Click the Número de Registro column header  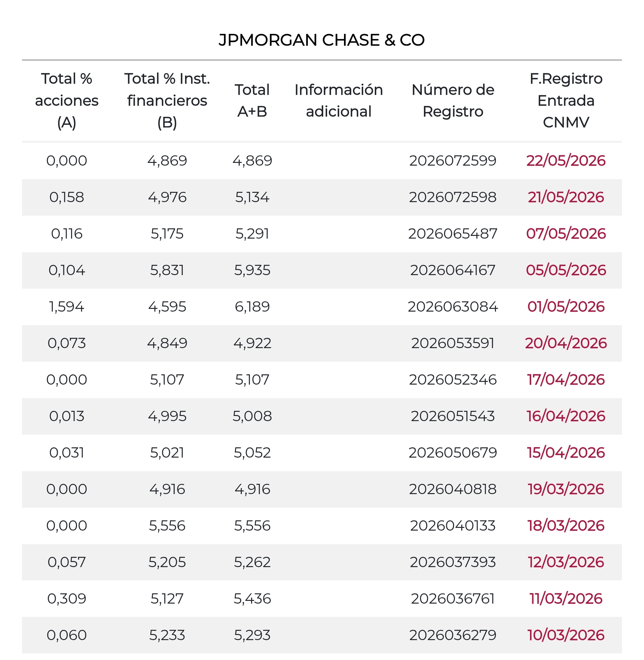coord(453,100)
